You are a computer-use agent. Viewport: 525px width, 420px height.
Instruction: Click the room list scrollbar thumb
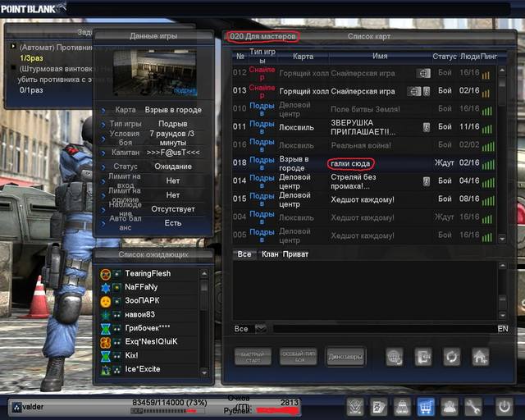(502, 81)
